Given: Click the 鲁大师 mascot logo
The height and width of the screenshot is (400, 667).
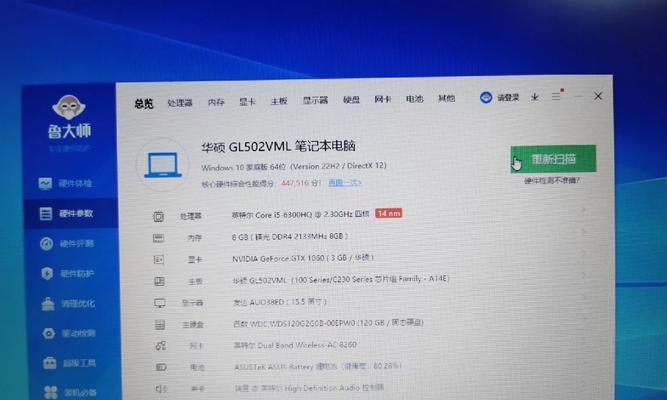Looking at the screenshot, I should pos(68,107).
